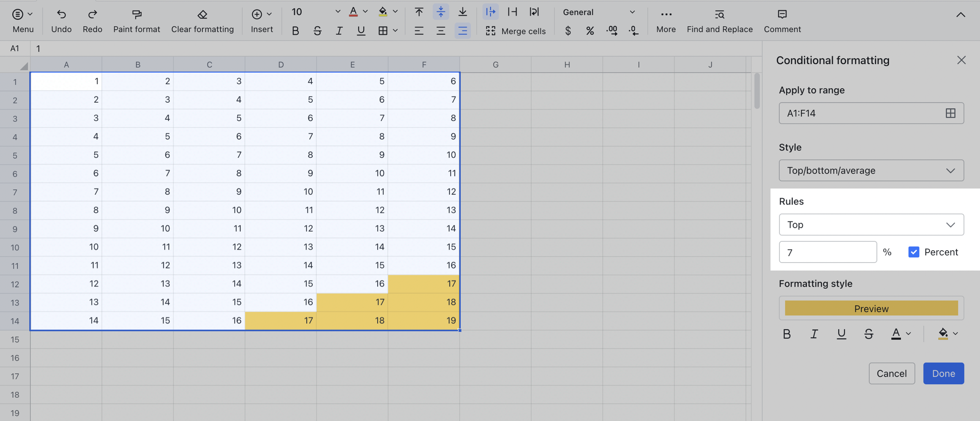The height and width of the screenshot is (421, 980).
Task: Click the Clear formatting eraser icon
Action: (202, 14)
